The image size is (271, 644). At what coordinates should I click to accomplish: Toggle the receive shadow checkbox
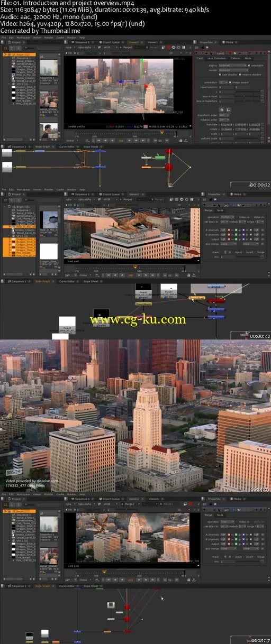click(x=240, y=75)
